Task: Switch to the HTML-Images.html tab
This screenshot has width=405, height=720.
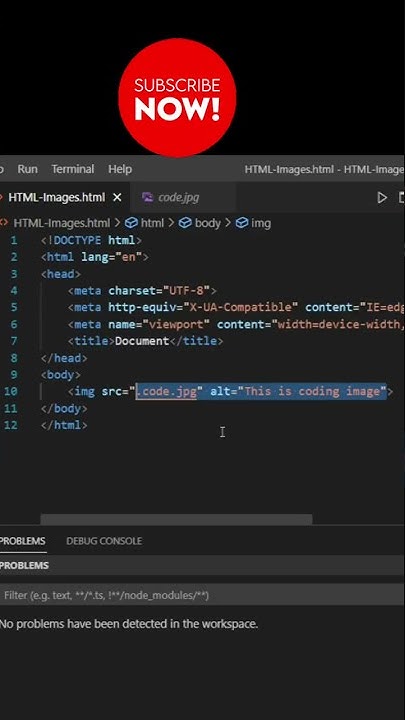Action: click(x=57, y=197)
